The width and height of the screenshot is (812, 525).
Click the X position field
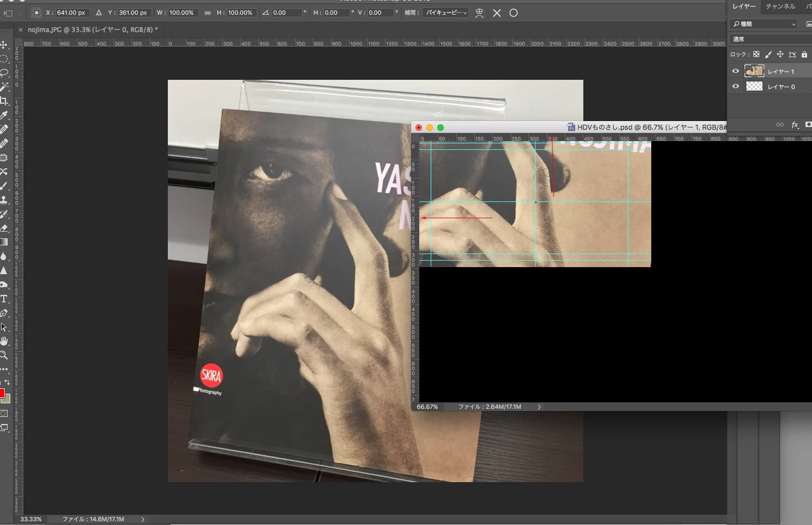(73, 12)
